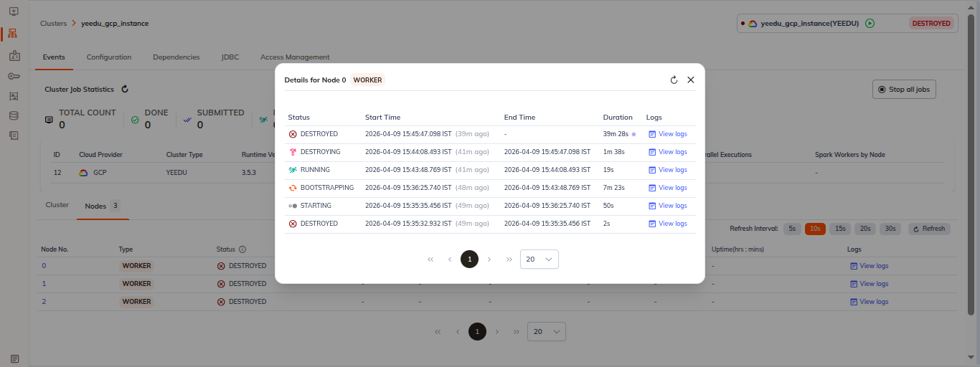Open page-size dropdown in the dialog
Image resolution: width=980 pixels, height=367 pixels.
(540, 259)
